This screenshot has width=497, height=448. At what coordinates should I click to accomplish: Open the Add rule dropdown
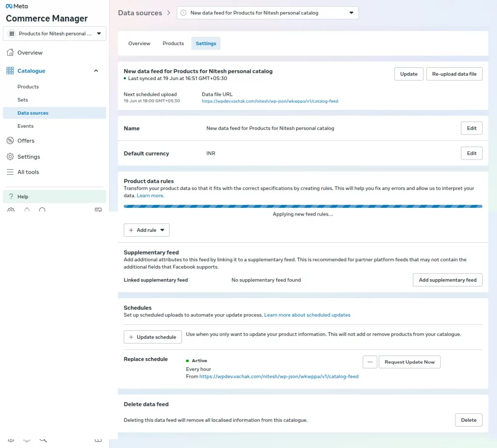(x=147, y=230)
